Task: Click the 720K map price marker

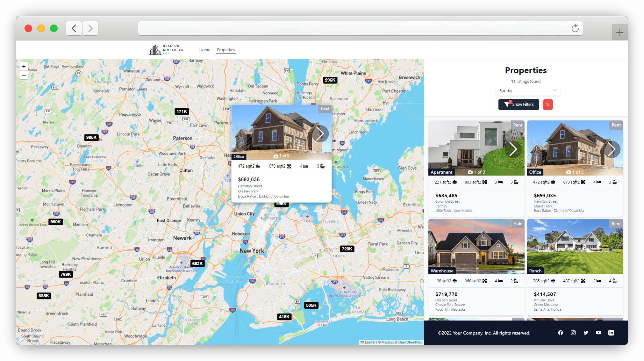Action: [347, 249]
